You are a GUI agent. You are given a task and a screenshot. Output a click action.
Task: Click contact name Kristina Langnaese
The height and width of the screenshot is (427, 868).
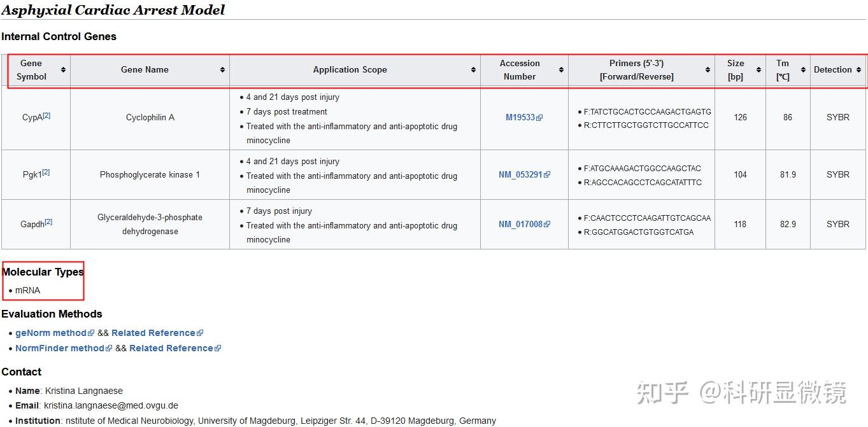pyautogui.click(x=84, y=391)
